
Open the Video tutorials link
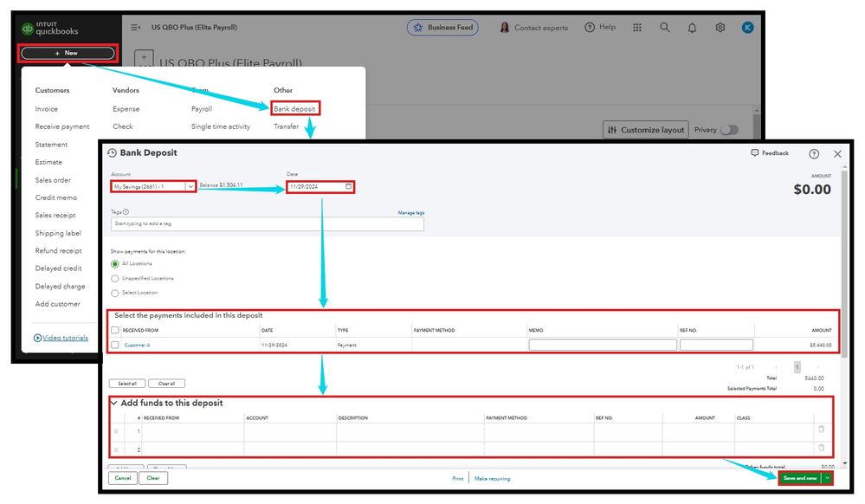(x=65, y=338)
